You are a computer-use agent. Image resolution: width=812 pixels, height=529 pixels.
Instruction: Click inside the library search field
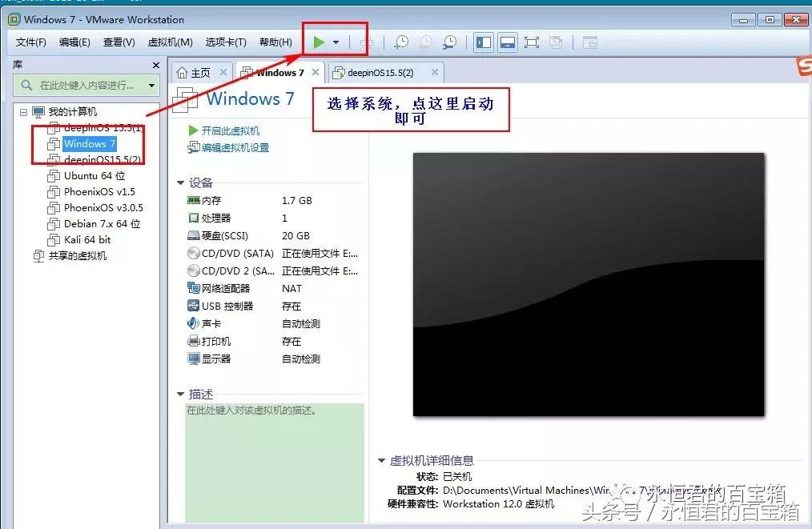tap(84, 83)
